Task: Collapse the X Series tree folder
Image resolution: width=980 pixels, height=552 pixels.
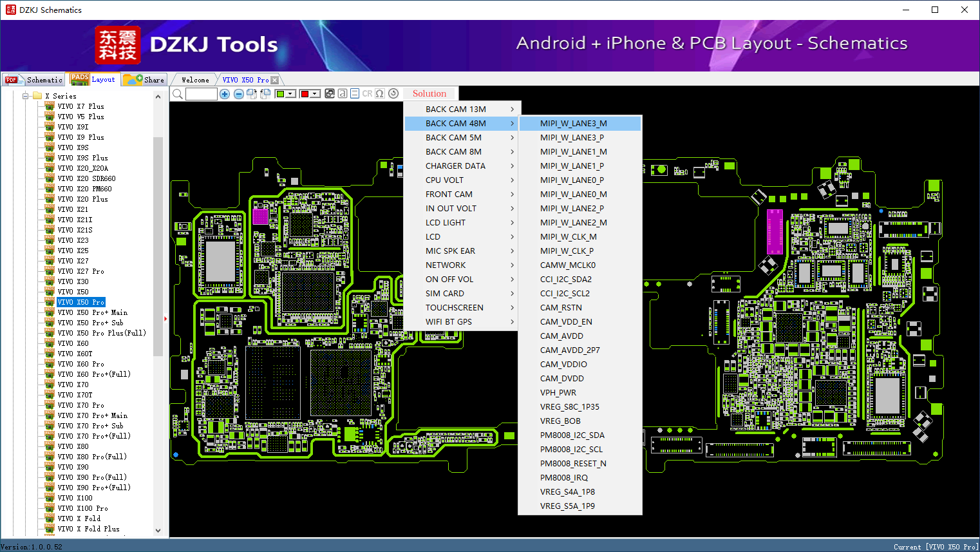Action: (25, 96)
